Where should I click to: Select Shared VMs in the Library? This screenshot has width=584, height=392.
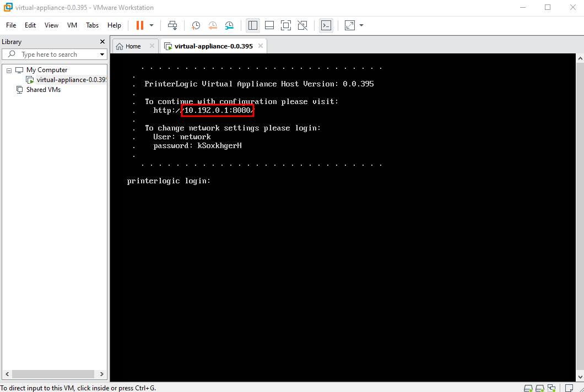[x=43, y=89]
